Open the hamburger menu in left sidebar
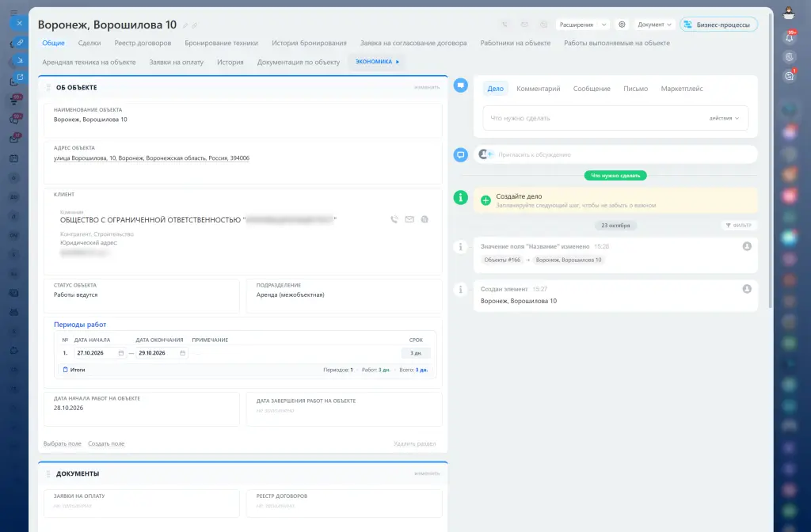This screenshot has width=811, height=532. coord(14,13)
